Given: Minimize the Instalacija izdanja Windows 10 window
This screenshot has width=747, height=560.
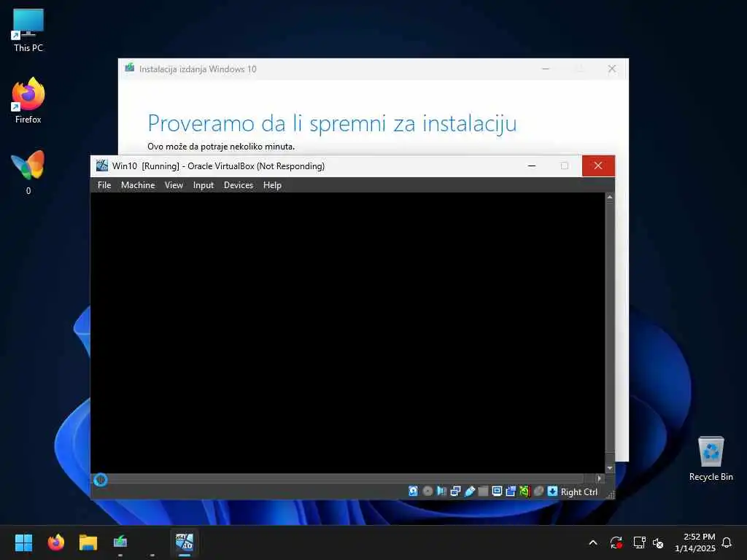Looking at the screenshot, I should coord(546,69).
